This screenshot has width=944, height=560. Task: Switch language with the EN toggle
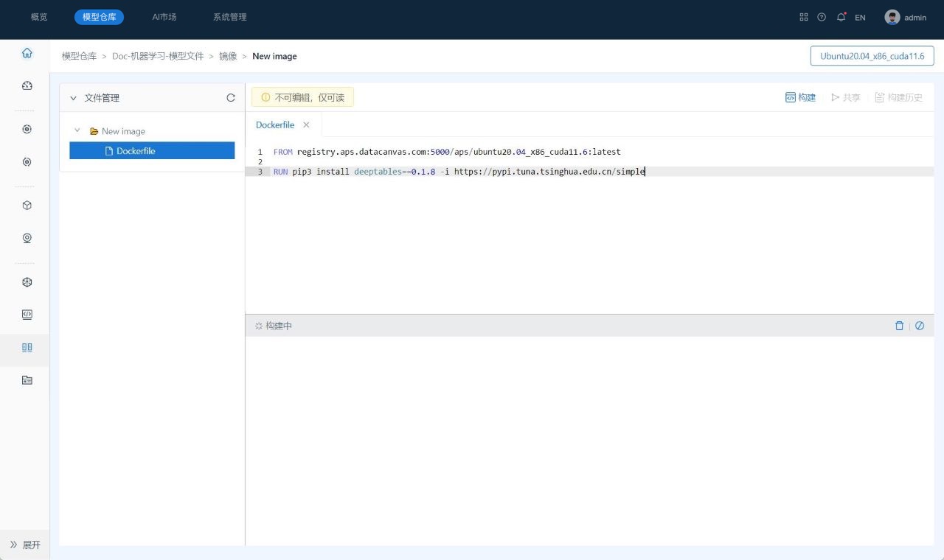860,18
